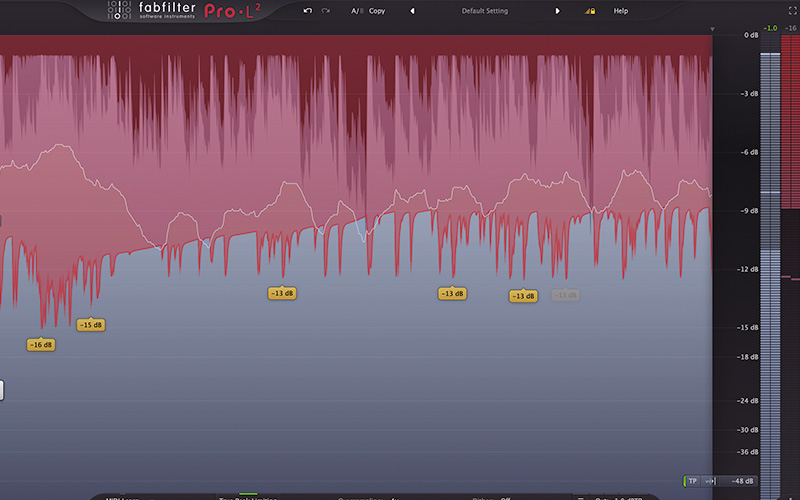Open the lock icon in top bar
The width and height of the screenshot is (800, 500).
pyautogui.click(x=590, y=11)
